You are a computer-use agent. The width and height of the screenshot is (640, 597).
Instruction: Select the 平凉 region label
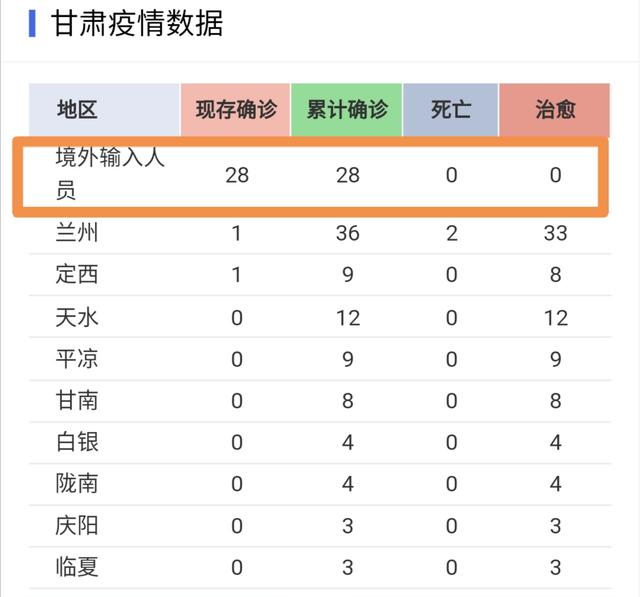tap(77, 359)
